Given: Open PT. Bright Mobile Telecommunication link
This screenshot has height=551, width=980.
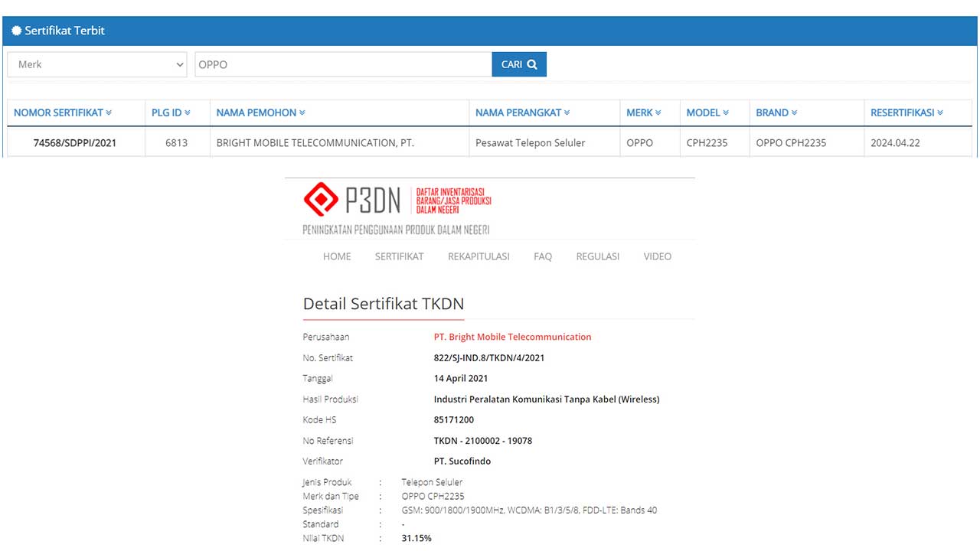Looking at the screenshot, I should point(512,337).
